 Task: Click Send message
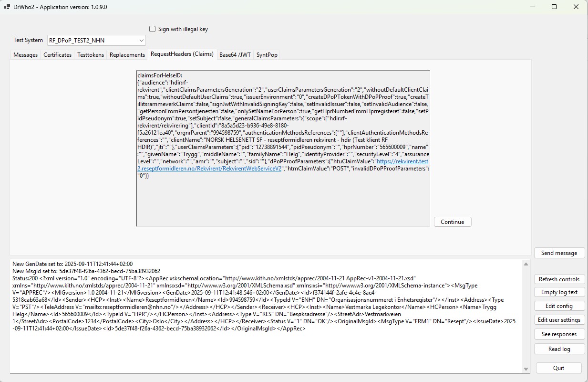click(x=559, y=253)
